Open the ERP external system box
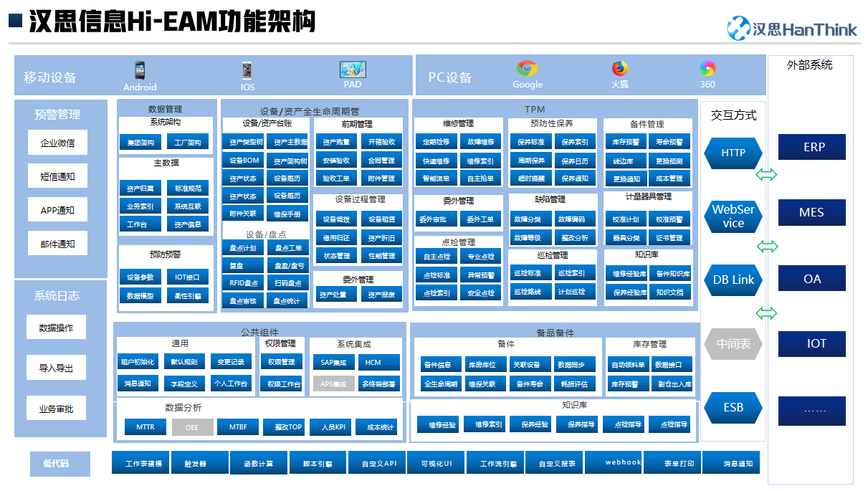This screenshot has height=491, width=868. (x=812, y=147)
